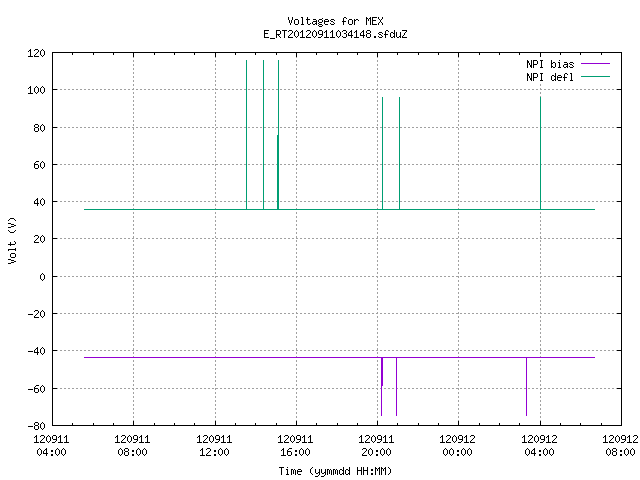Image resolution: width=640 pixels, height=480 pixels.
Task: Click the x-axis label 120912 00:00
Action: click(x=457, y=446)
